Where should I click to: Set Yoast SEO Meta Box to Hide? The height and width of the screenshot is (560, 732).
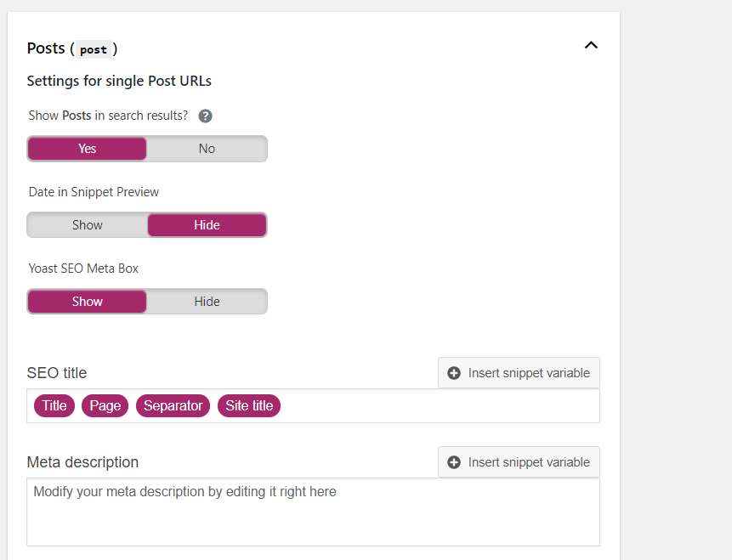tap(207, 302)
